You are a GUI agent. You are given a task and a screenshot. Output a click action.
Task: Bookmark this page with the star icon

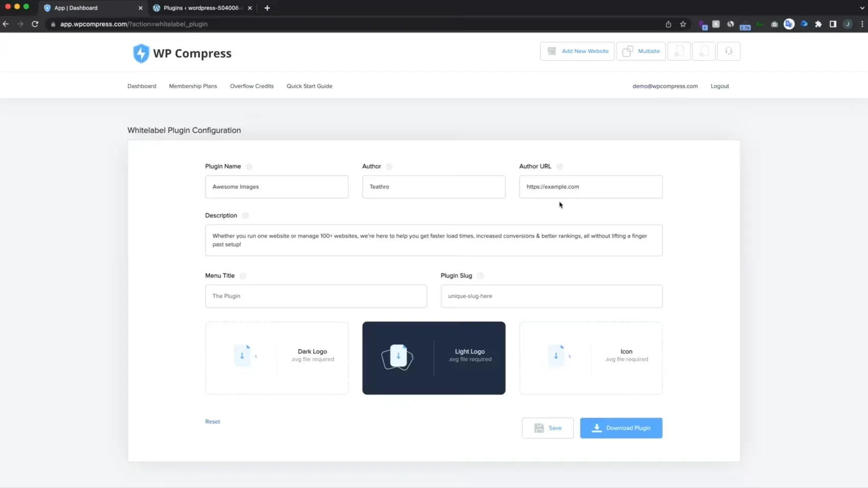pyautogui.click(x=683, y=24)
